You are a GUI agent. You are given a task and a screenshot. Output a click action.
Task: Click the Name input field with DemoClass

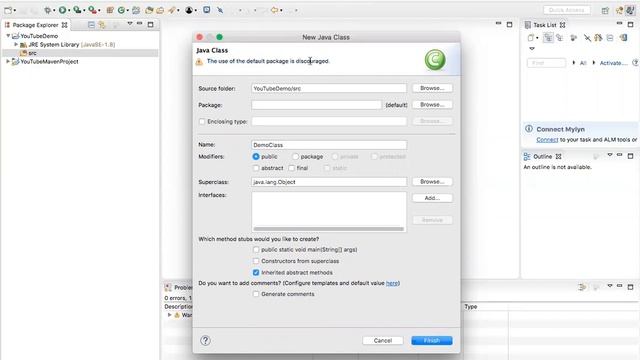pos(329,145)
